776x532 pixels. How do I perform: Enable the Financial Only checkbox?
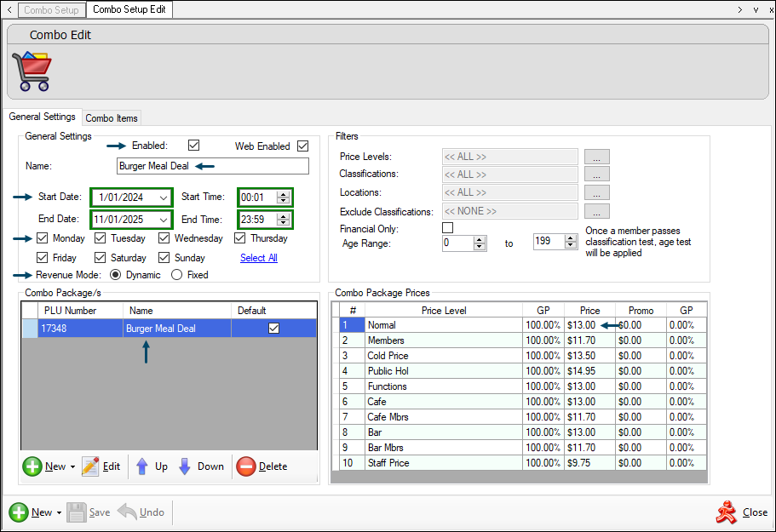tap(447, 228)
